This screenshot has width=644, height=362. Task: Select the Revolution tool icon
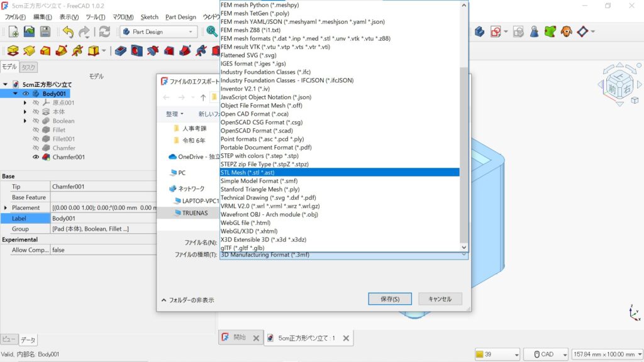coord(29,51)
